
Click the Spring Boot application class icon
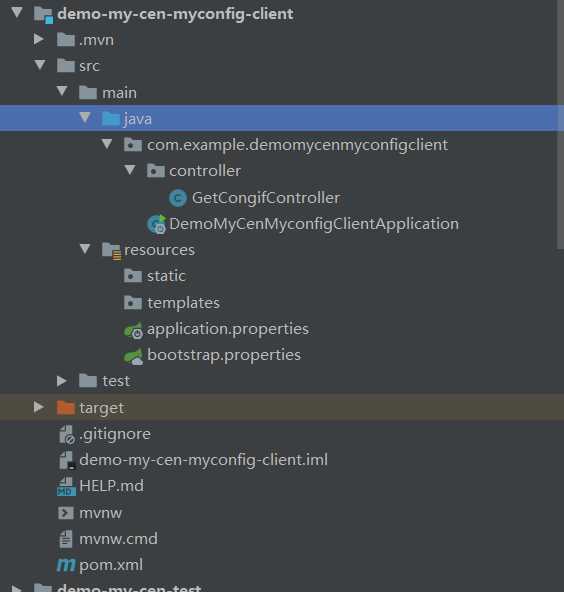tap(156, 224)
